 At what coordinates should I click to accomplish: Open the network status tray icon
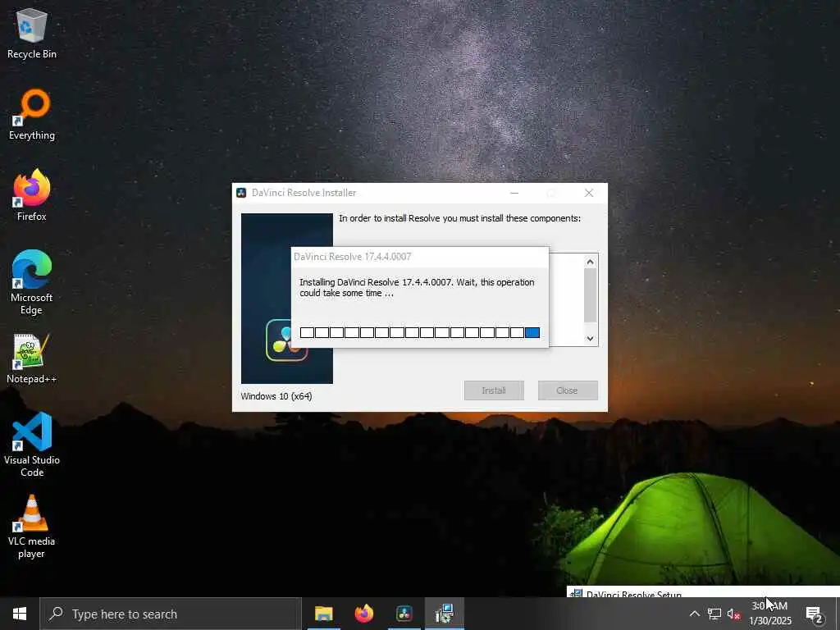714,614
